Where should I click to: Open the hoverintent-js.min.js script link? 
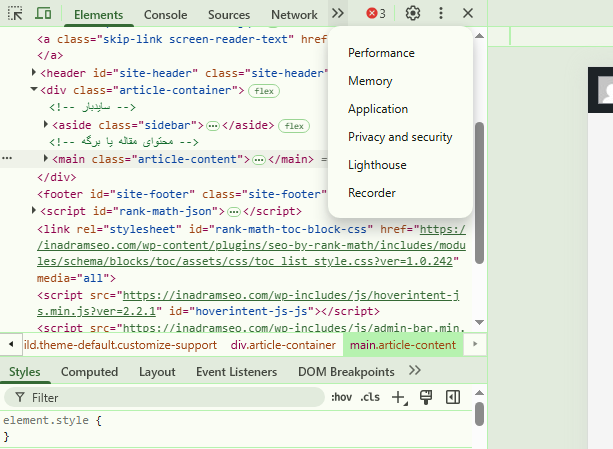point(248,303)
